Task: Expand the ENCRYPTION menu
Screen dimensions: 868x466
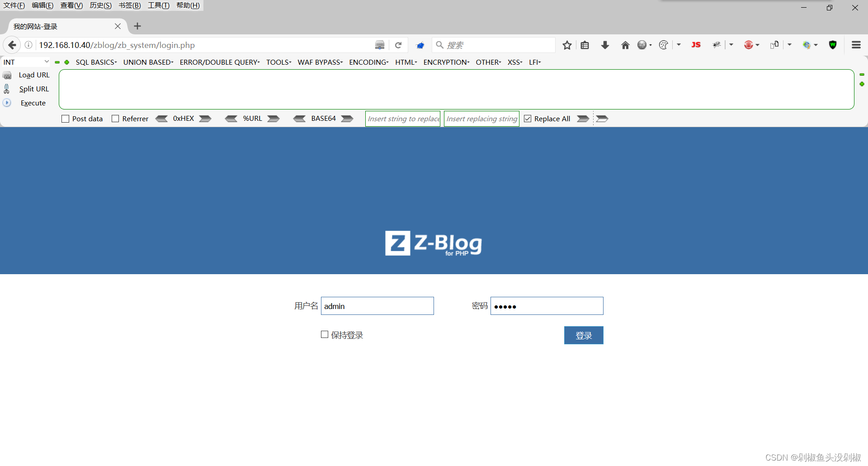Action: click(x=447, y=62)
